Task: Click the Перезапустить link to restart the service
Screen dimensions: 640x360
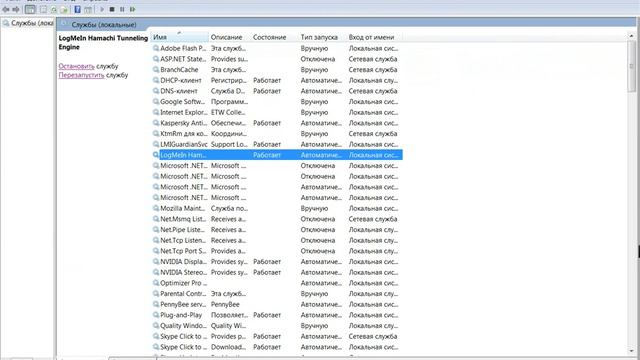Action: pyautogui.click(x=81, y=75)
